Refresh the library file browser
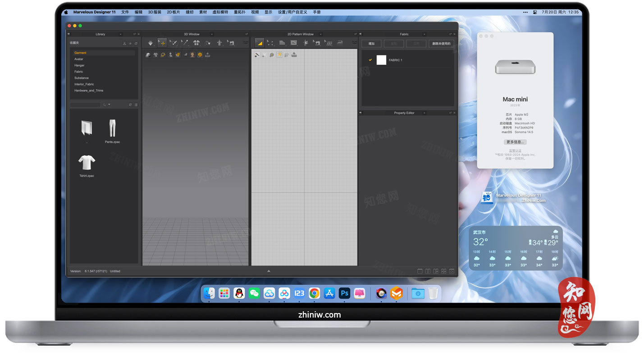This screenshot has width=644, height=359. 130,105
